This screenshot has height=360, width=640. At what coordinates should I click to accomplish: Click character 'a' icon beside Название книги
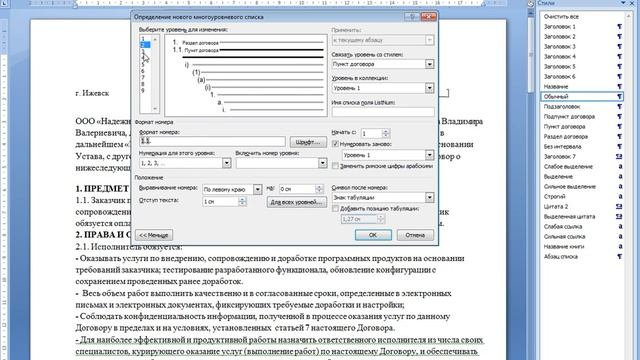(x=620, y=247)
